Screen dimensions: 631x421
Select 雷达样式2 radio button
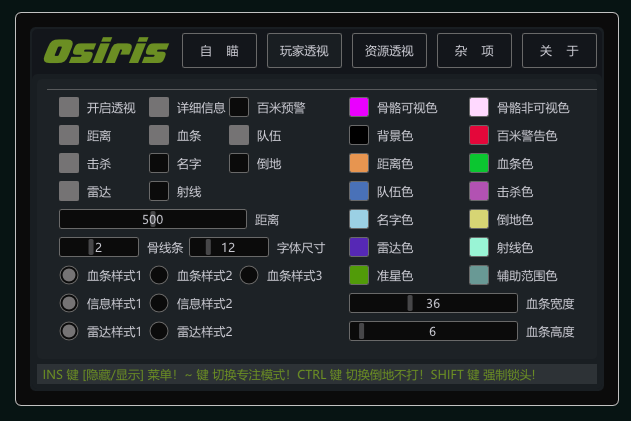tap(159, 331)
